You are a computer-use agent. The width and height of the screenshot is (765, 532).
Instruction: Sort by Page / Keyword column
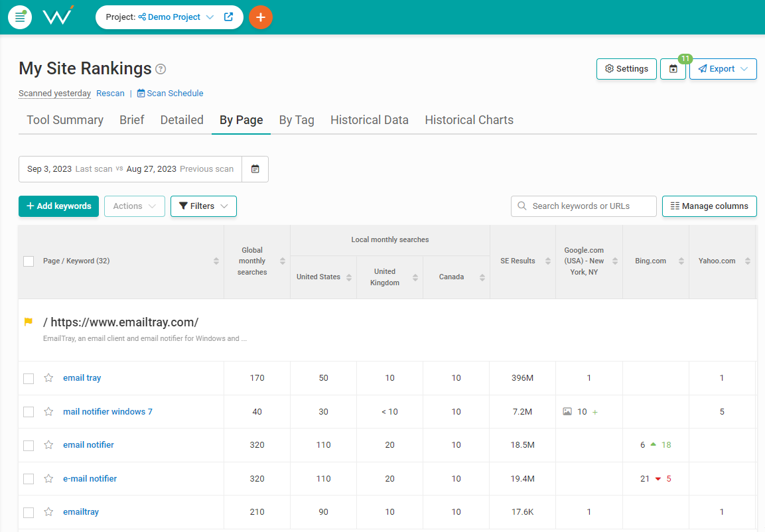point(216,261)
